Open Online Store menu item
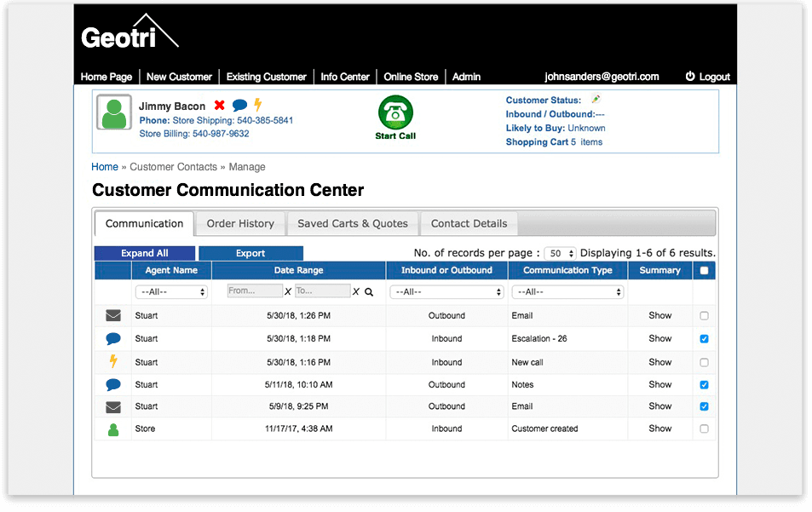The width and height of the screenshot is (812, 512). click(x=411, y=77)
